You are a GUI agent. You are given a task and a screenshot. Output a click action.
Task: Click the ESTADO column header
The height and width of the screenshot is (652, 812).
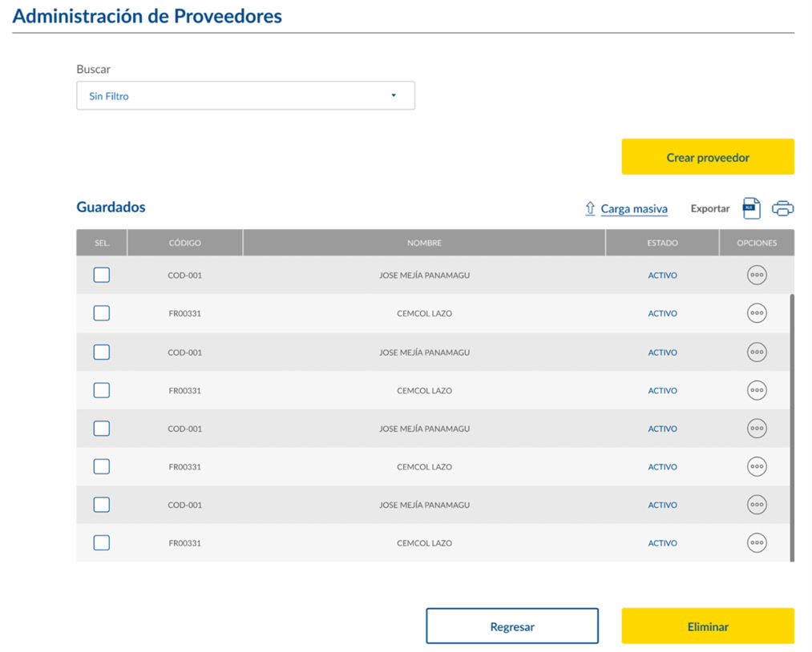[x=662, y=243]
